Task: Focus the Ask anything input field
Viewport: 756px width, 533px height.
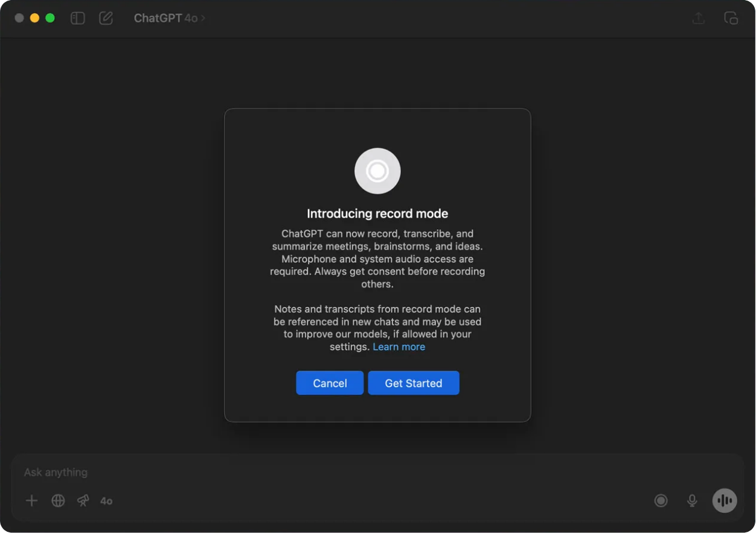Action: [x=377, y=472]
